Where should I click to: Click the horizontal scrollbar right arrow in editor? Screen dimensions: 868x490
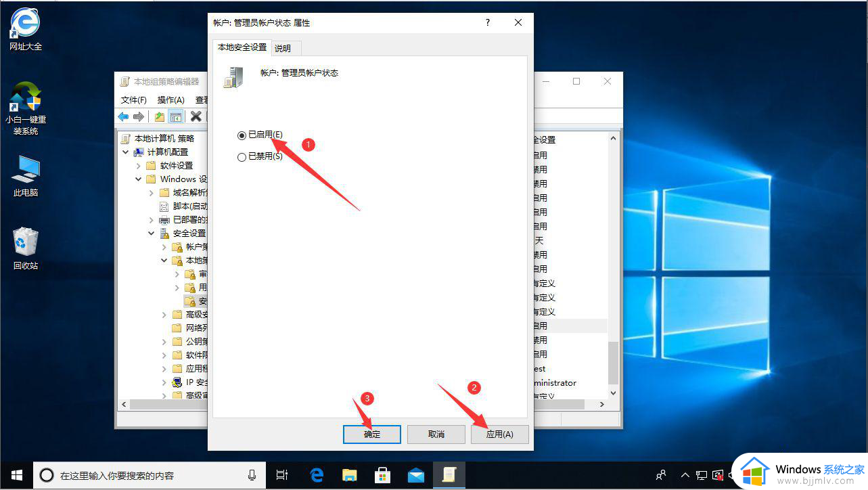(603, 404)
